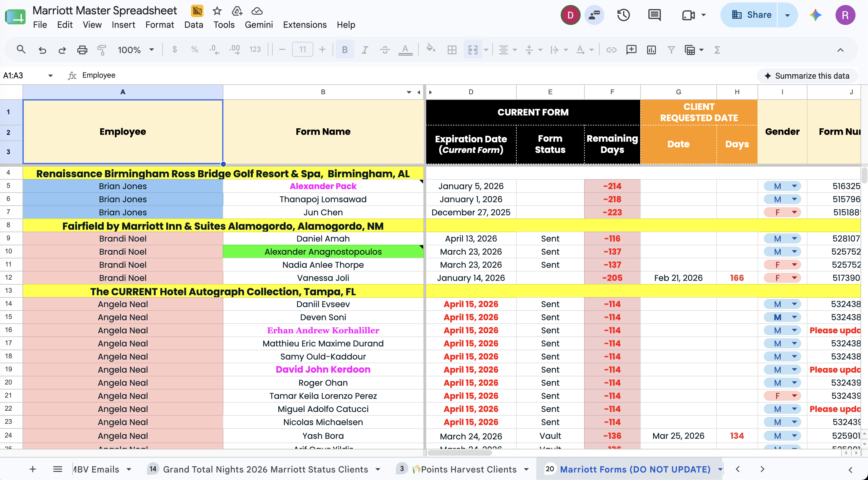Toggle strikethrough formatting
The width and height of the screenshot is (868, 480).
point(385,50)
